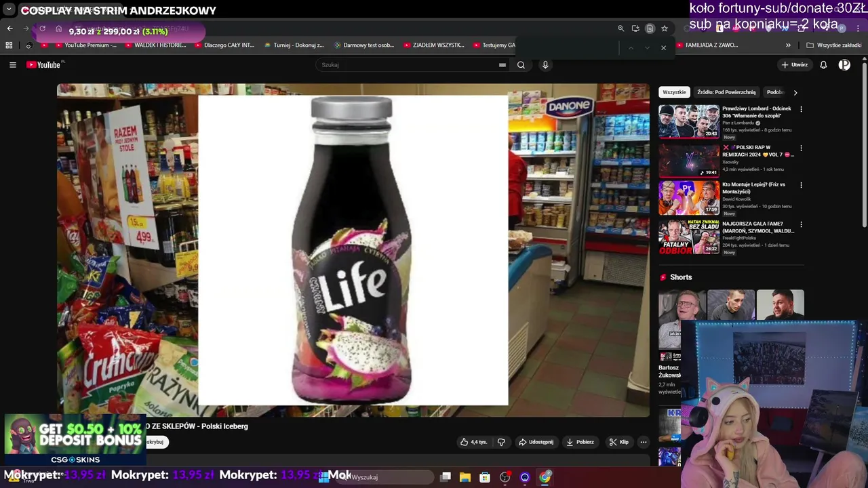Start voice search with the microphone icon
This screenshot has height=488, width=868.
tap(545, 65)
